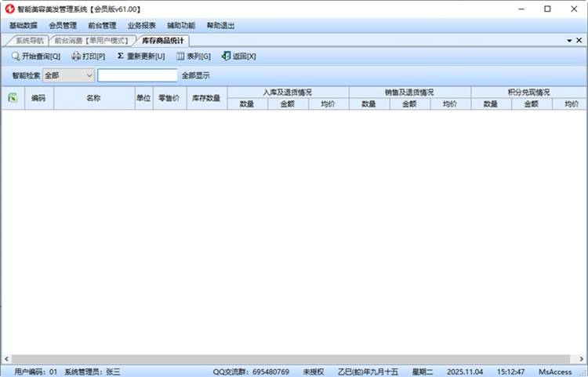Click the 开始查询[Q] button label
This screenshot has width=588, height=377.
point(41,56)
